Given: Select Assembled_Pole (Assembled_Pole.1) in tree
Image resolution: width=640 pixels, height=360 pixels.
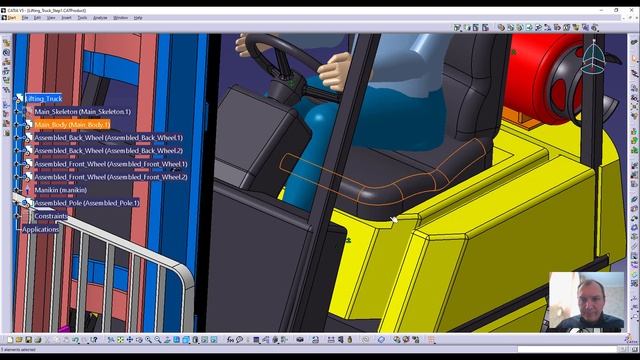Looking at the screenshot, I should click(87, 203).
